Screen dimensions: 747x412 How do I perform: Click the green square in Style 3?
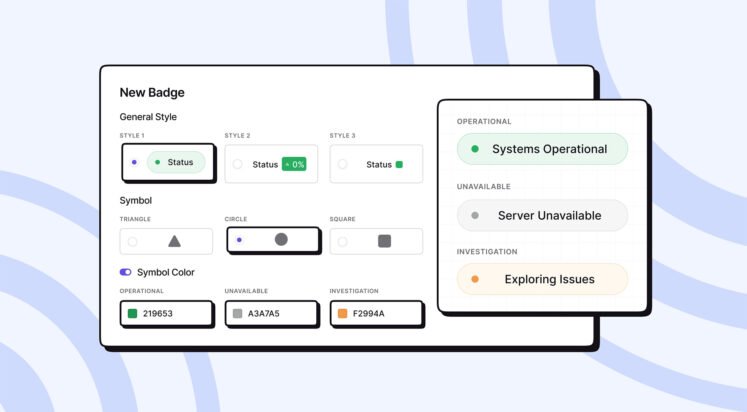coord(399,164)
